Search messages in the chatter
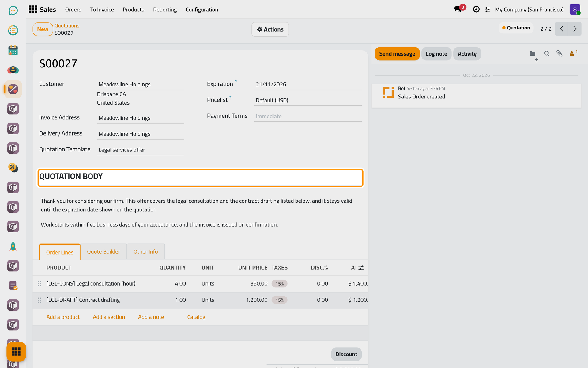 pyautogui.click(x=547, y=54)
